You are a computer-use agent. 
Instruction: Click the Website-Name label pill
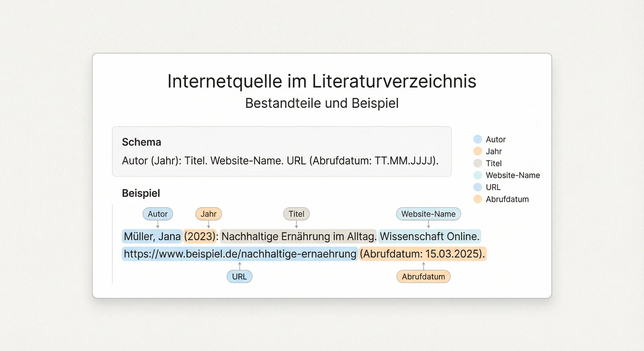click(x=428, y=214)
